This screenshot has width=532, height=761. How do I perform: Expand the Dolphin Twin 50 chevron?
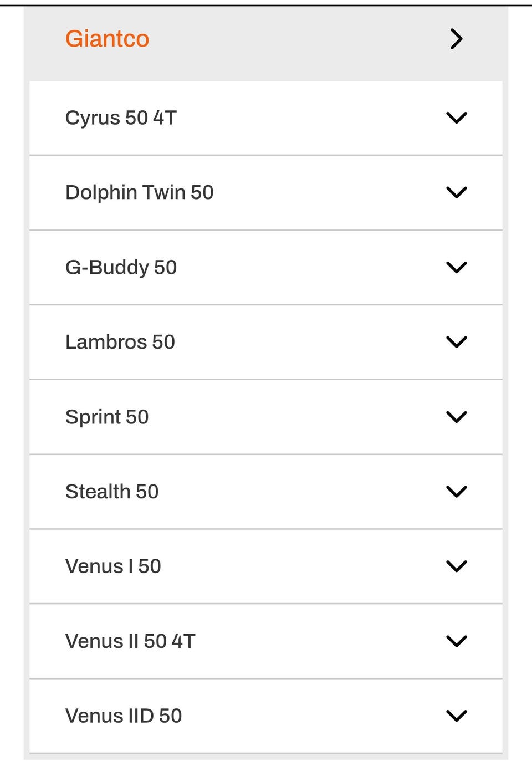[456, 192]
